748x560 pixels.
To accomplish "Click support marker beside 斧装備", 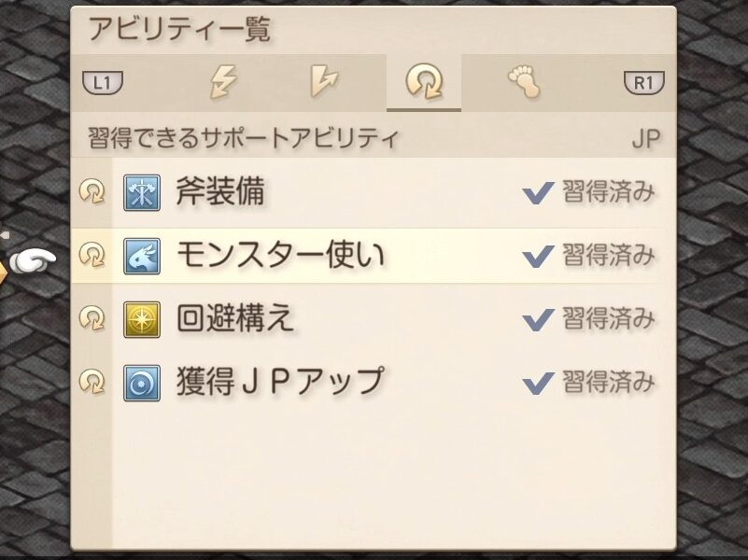I will point(92,192).
